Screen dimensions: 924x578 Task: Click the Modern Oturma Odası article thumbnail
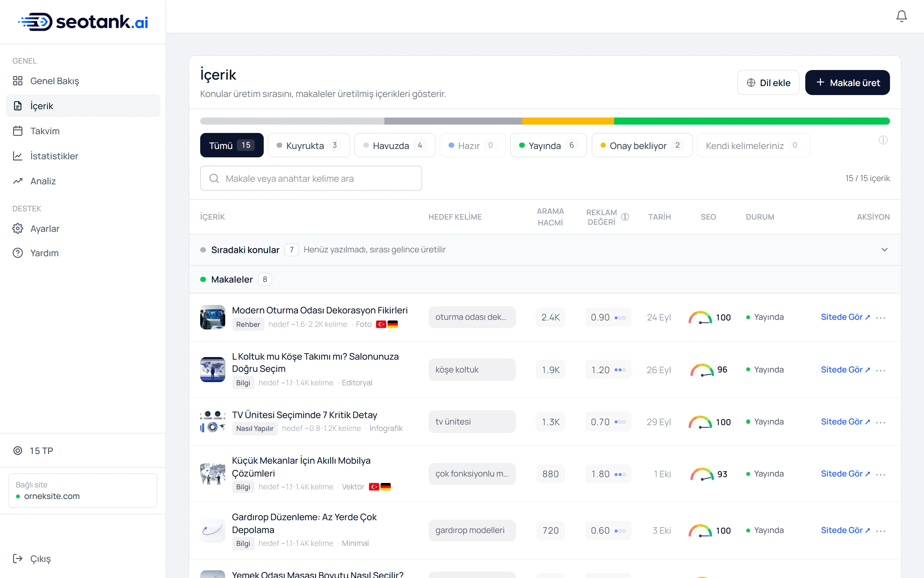213,317
